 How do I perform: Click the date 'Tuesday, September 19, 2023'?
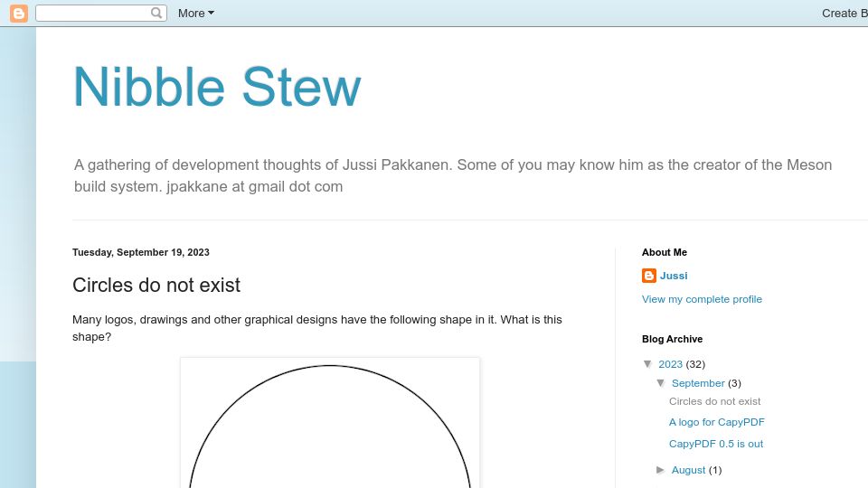(141, 252)
